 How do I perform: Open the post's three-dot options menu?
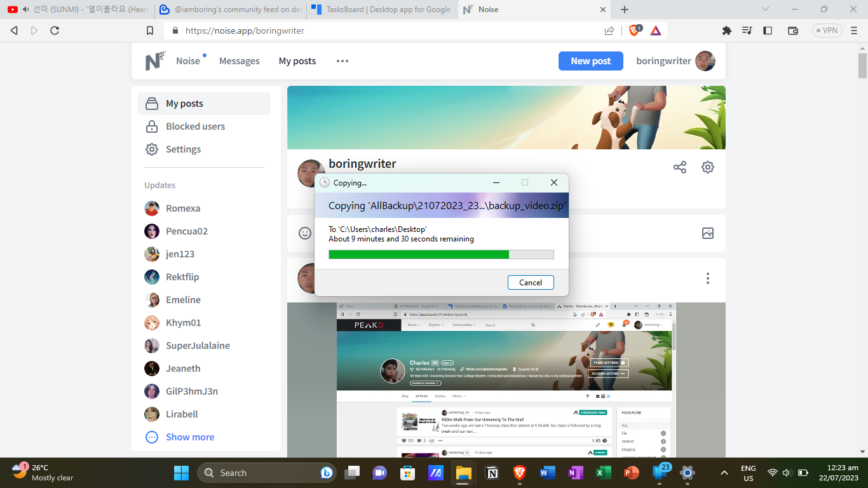708,278
